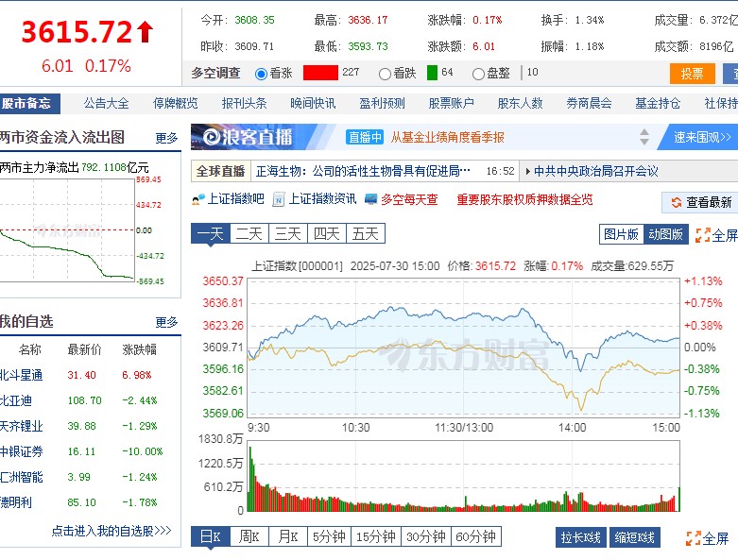Select the 四天 chart tab

326,233
